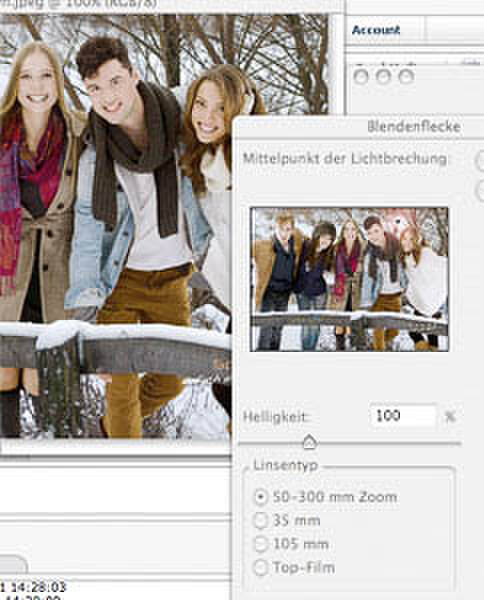This screenshot has height=600, width=484.
Task: Click the Helligkeit slider handle
Action: pos(309,442)
